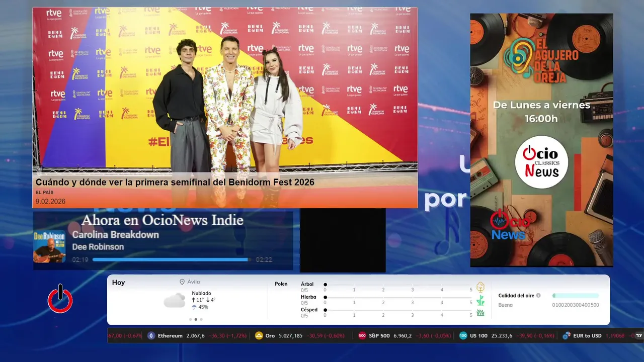Viewport: 644px width, 362px height.
Task: Open the Benidorm Fest 2026 headline
Action: (x=175, y=182)
